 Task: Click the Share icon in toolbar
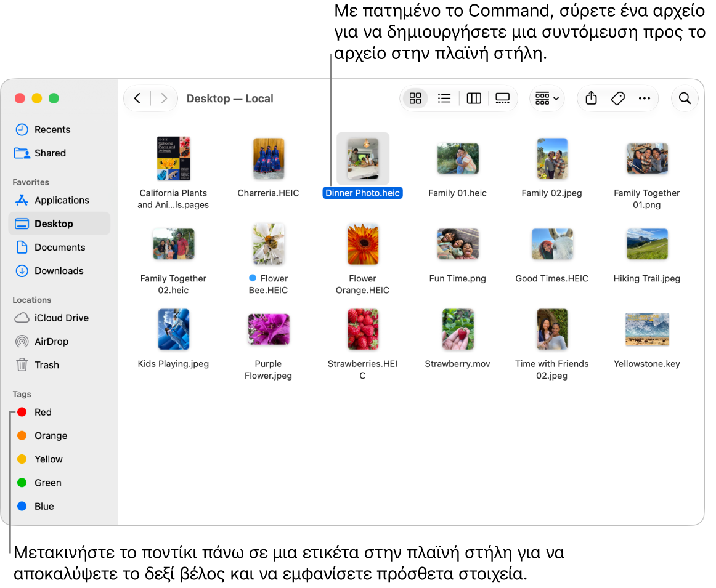point(591,99)
